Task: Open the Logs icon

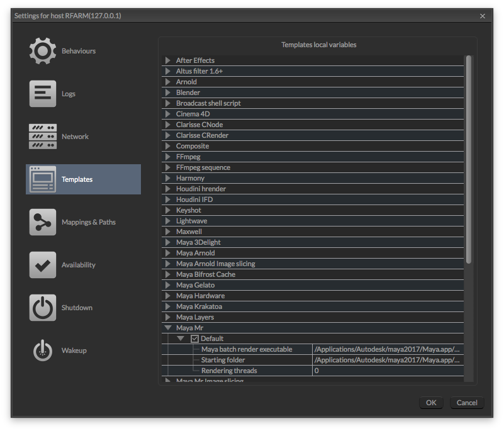Action: tap(42, 94)
